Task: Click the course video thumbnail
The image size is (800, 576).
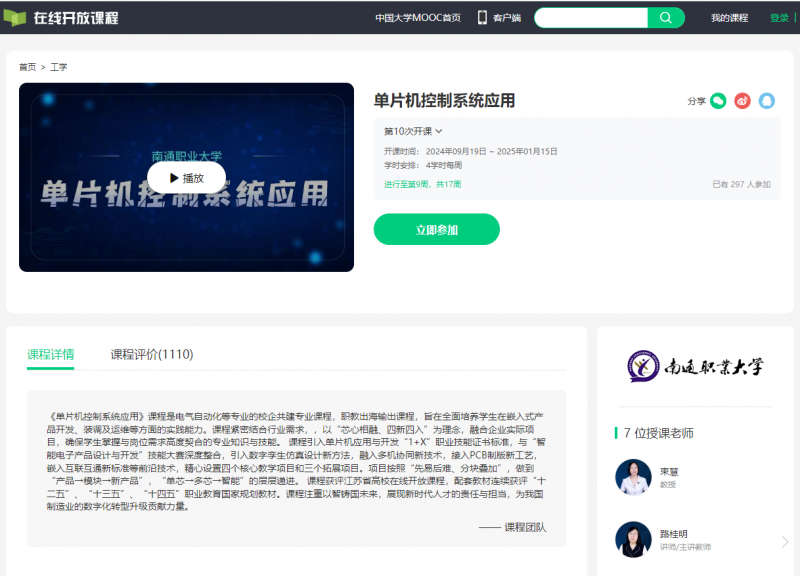Action: coord(186,177)
